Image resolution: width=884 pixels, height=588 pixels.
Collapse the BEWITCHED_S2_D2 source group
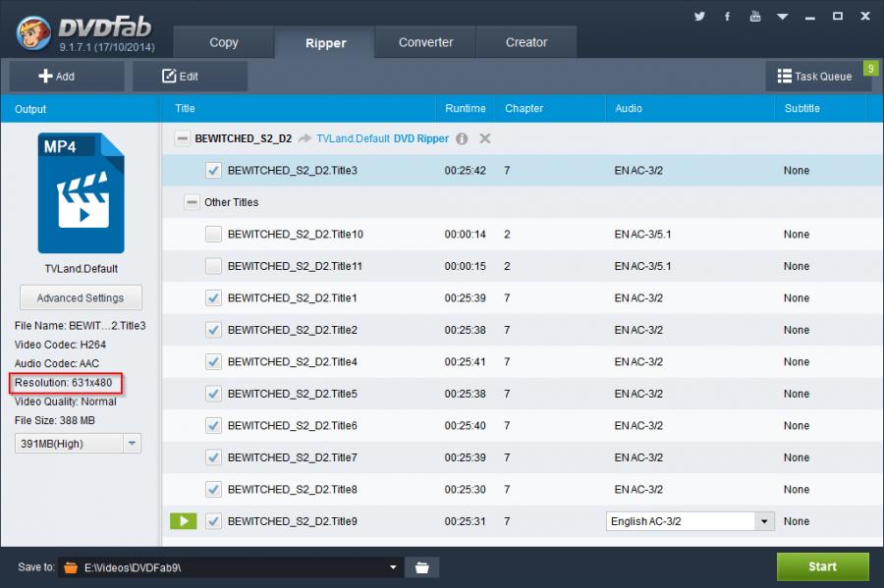coord(182,138)
